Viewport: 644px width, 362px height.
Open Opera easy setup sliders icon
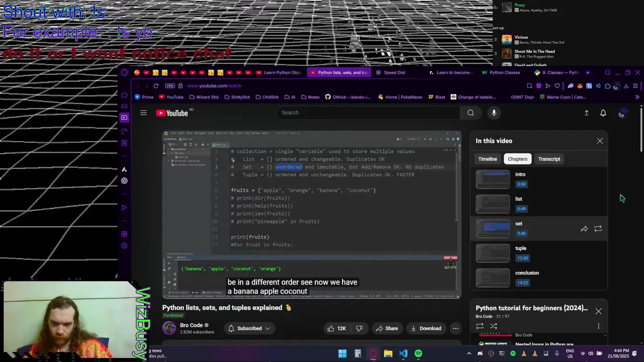pyautogui.click(x=635, y=86)
